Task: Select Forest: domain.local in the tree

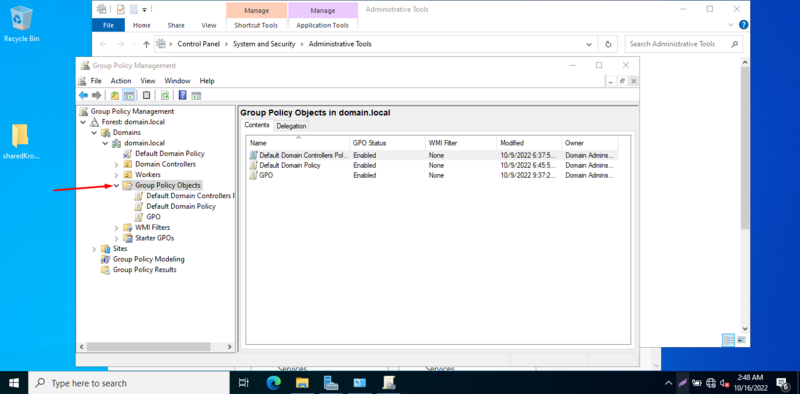Action: click(133, 122)
